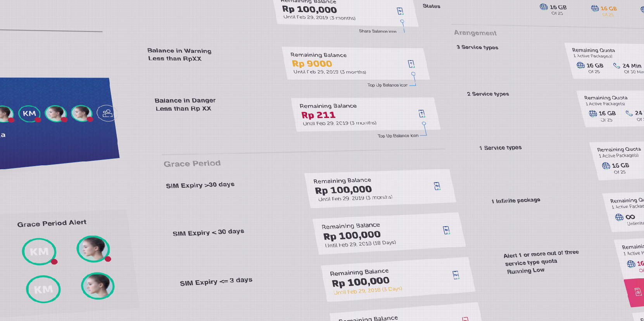This screenshot has height=321, width=644.
Task: Select KM avatar with red dot under Grace Period Alert
Action: (x=39, y=252)
